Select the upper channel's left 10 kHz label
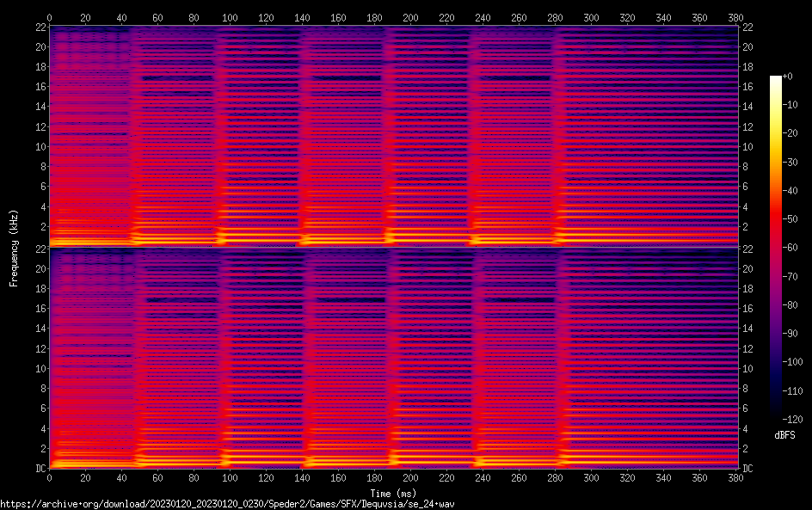 coord(38,146)
